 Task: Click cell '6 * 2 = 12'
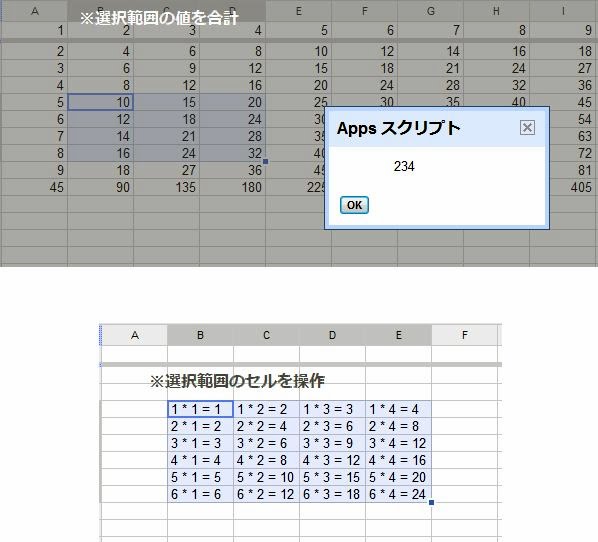[x=266, y=494]
